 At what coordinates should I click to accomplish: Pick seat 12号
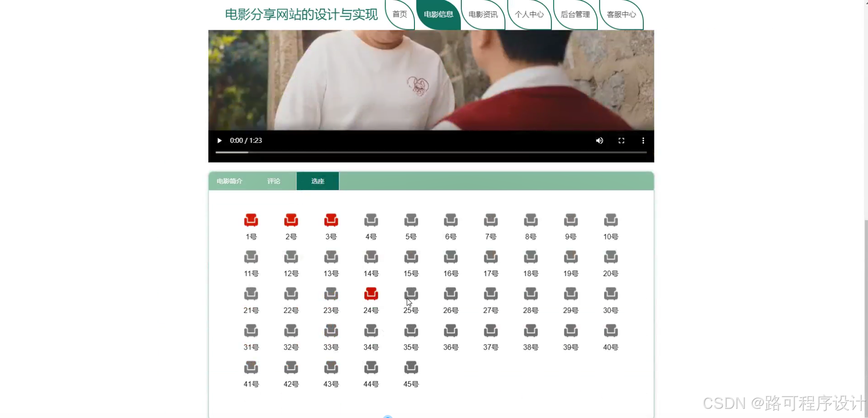pyautogui.click(x=291, y=257)
